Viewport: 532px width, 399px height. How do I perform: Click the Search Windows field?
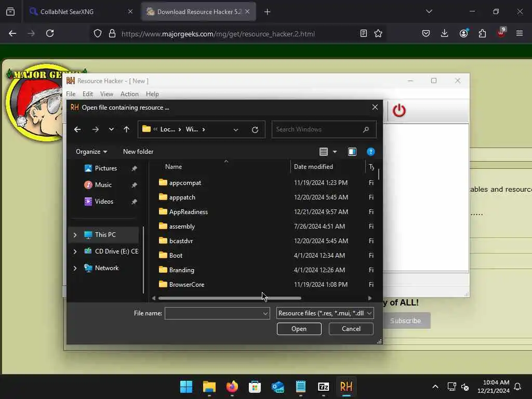coord(324,129)
